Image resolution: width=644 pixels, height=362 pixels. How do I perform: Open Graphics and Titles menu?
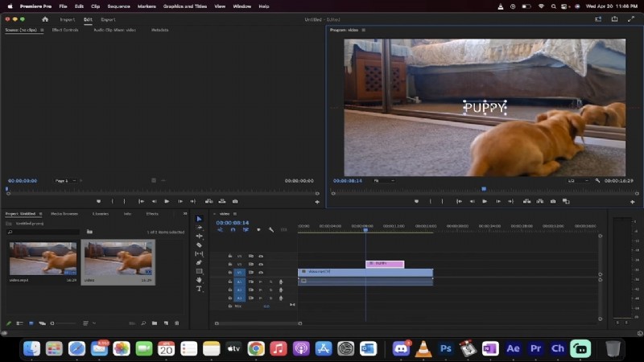[x=185, y=6]
